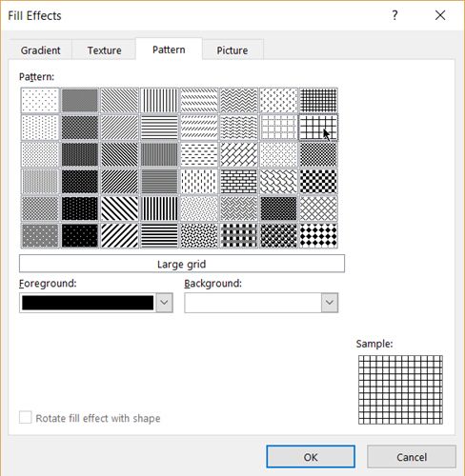Choose the large checker board pattern
This screenshot has height=476, width=465.
tap(318, 182)
